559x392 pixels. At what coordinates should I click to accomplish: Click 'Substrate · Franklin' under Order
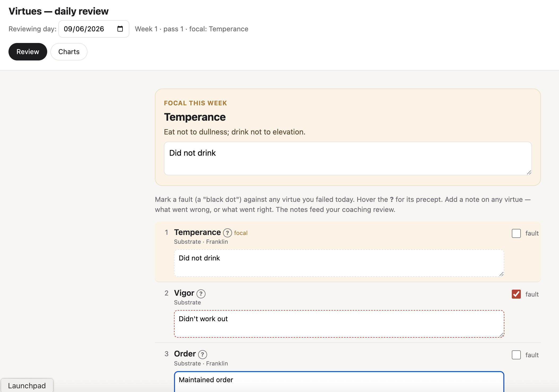201,363
